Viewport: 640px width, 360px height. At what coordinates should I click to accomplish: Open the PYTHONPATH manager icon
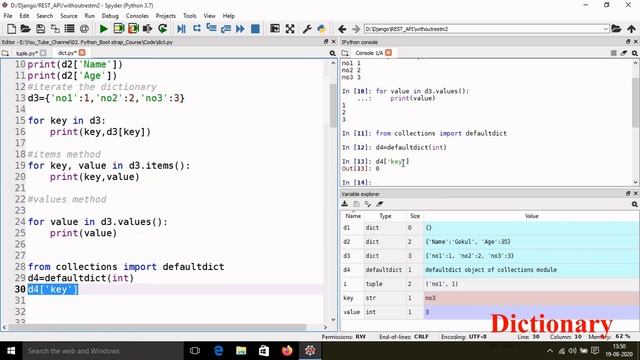322,29
